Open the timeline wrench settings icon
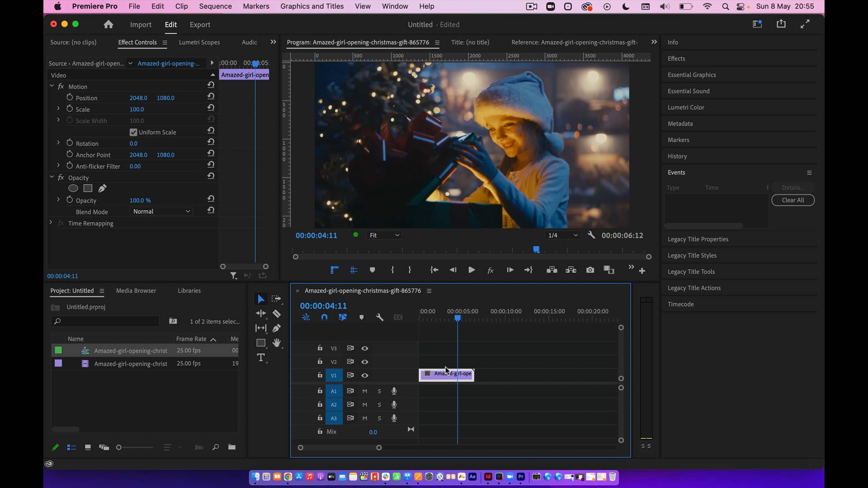 point(380,317)
